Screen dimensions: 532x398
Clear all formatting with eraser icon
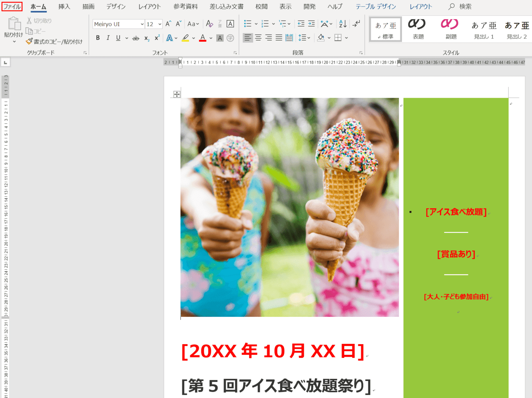(x=209, y=24)
